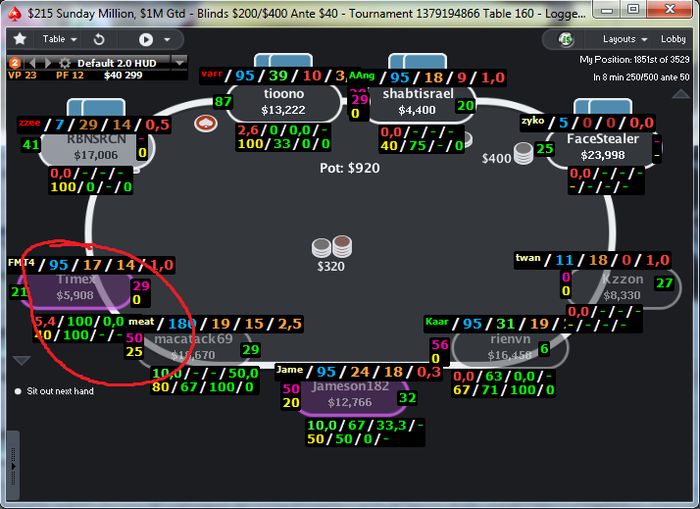The height and width of the screenshot is (509, 700).
Task: Click the green 25 HUD stat by FaceStealer
Action: 545,149
